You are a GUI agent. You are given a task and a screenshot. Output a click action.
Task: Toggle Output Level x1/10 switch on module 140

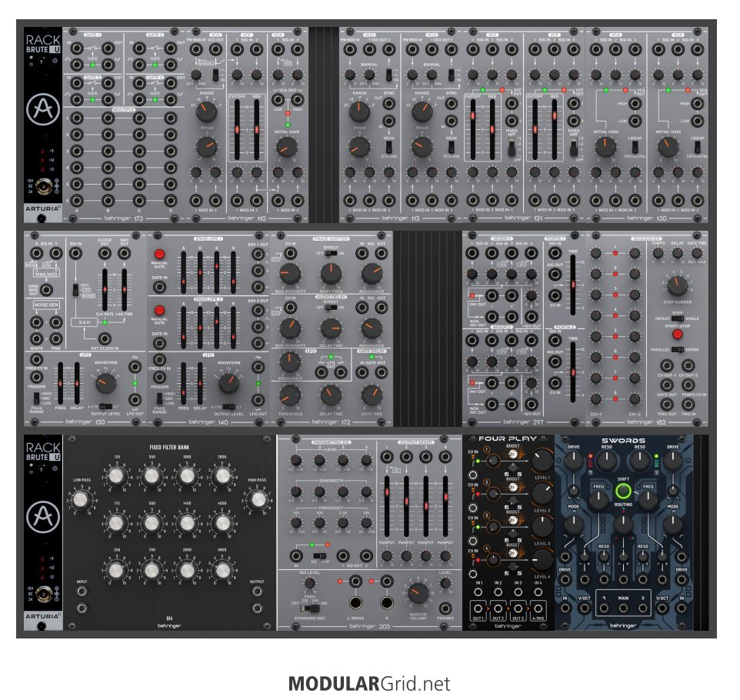coord(229,406)
